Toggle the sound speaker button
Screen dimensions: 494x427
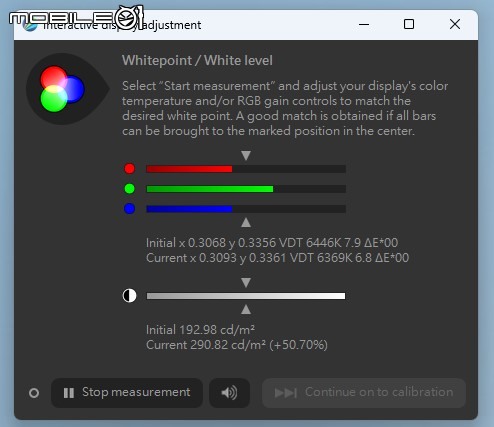tap(229, 393)
